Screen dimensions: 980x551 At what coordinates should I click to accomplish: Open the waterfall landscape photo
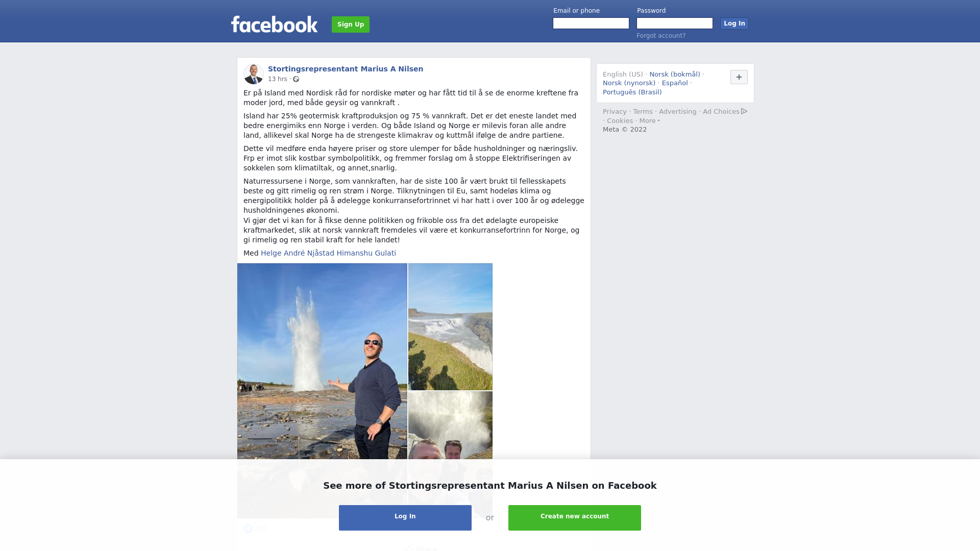pos(450,327)
